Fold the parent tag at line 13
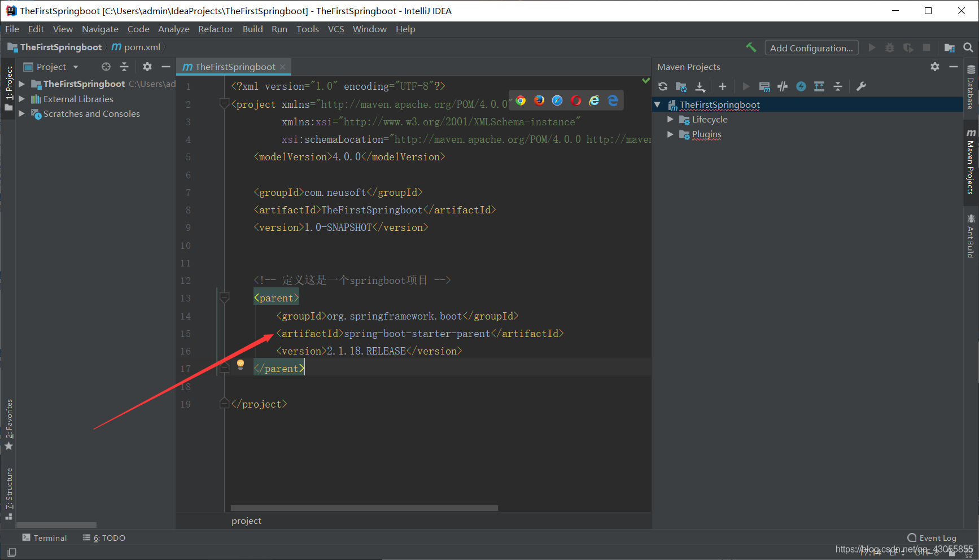 coord(224,297)
